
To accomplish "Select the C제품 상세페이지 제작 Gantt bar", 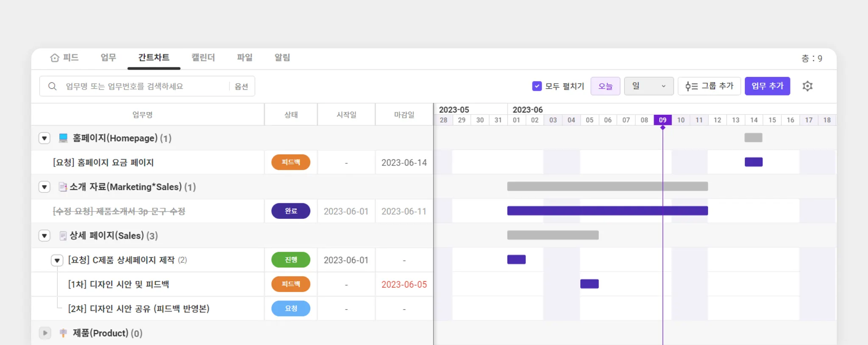I will 516,260.
